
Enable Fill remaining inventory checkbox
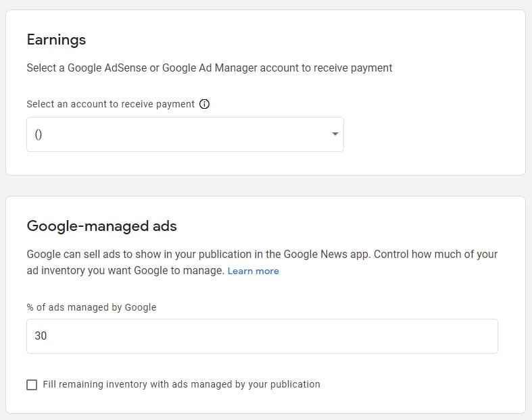pyautogui.click(x=32, y=384)
